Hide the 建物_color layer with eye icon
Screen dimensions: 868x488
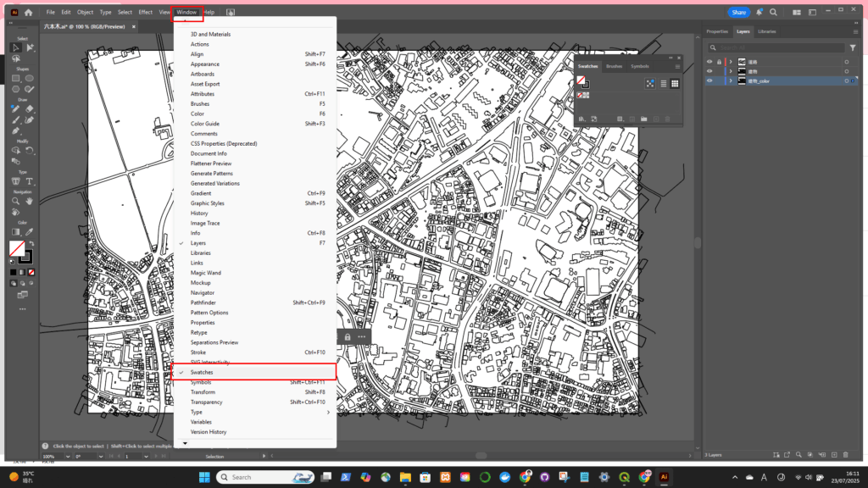[710, 81]
